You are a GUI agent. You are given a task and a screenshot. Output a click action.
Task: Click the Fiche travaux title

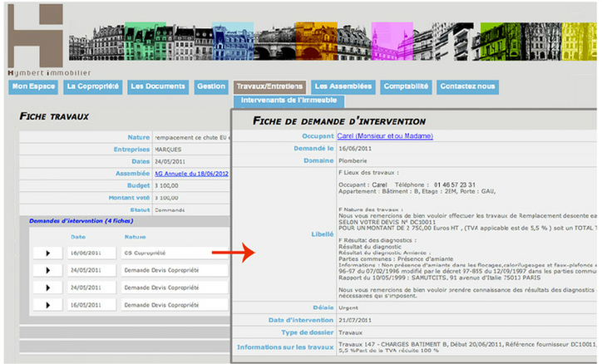click(x=54, y=116)
